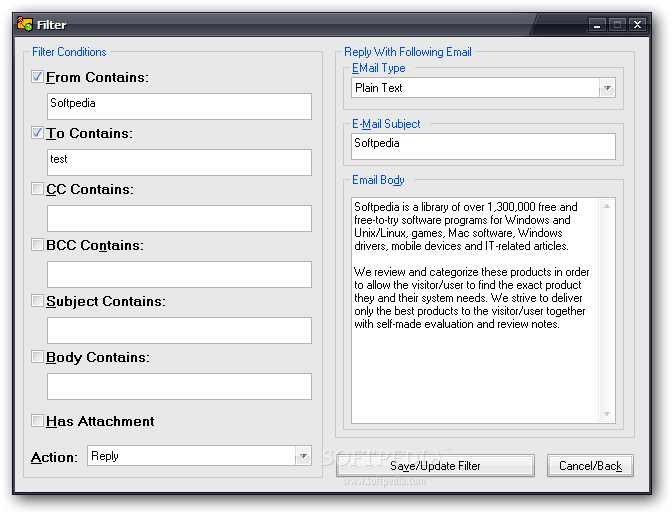
Task: Click the 'Plain Text' value in EMail Type
Action: 379,88
